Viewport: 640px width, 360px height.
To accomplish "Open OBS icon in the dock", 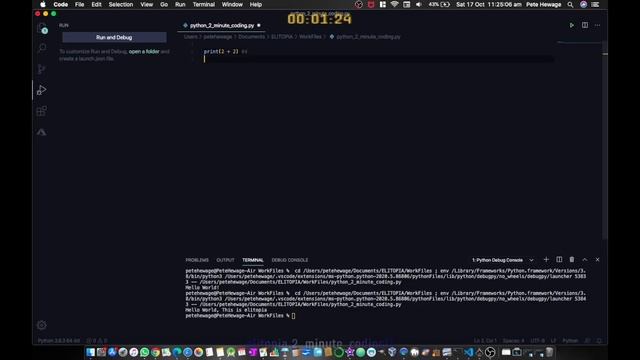I will [490, 352].
